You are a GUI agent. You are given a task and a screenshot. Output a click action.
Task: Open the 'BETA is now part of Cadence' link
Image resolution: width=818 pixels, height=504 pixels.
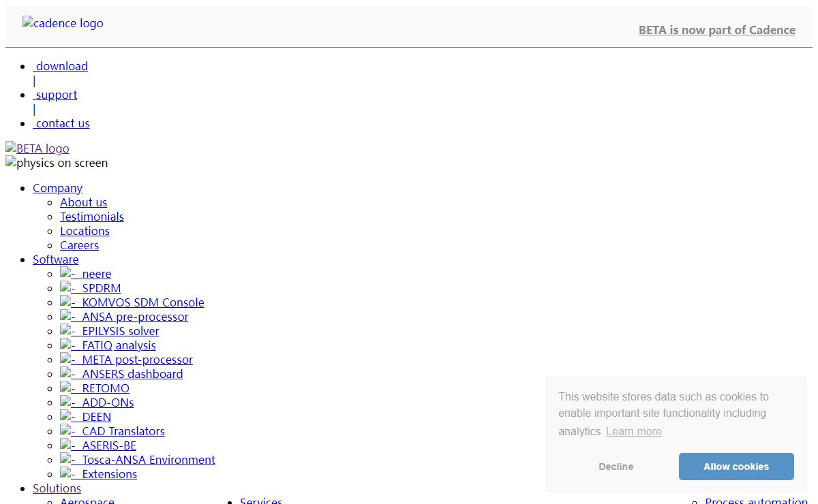pos(717,30)
